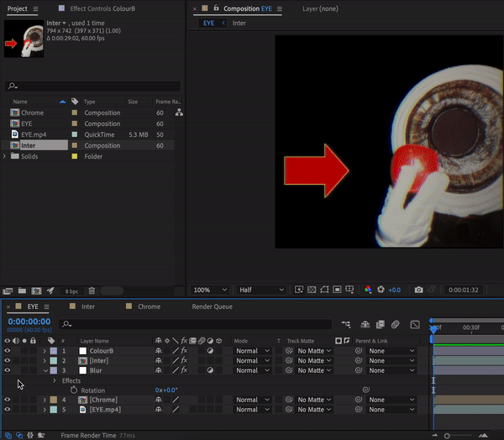The image size is (504, 440).
Task: Open the Effect Controls ColourB tab
Action: coord(102,8)
